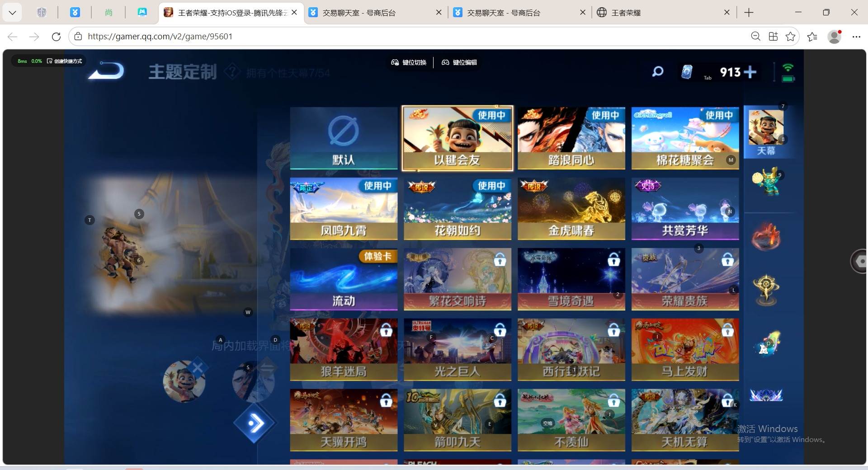868x470 pixels.
Task: Open the in-game search magnifier
Action: 658,71
